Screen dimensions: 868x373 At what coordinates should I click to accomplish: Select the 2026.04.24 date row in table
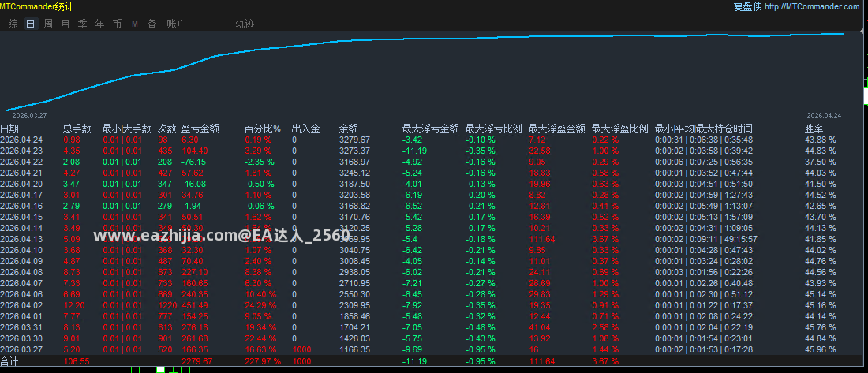21,140
